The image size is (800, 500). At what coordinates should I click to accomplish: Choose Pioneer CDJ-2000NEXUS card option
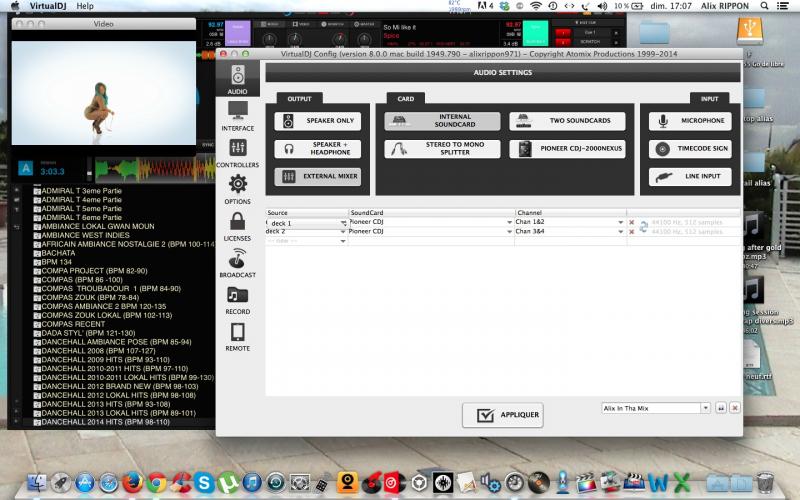click(x=567, y=148)
